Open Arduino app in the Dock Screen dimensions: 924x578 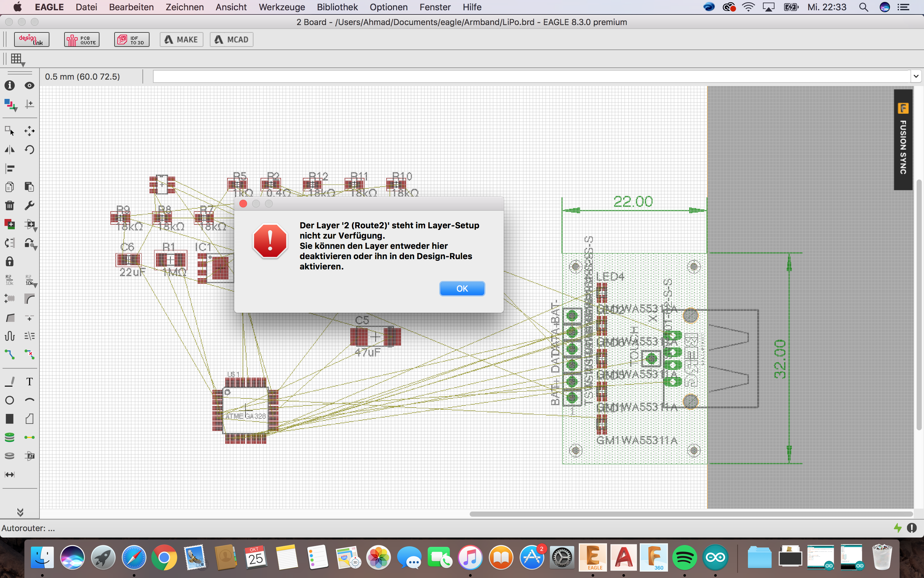[x=715, y=557]
